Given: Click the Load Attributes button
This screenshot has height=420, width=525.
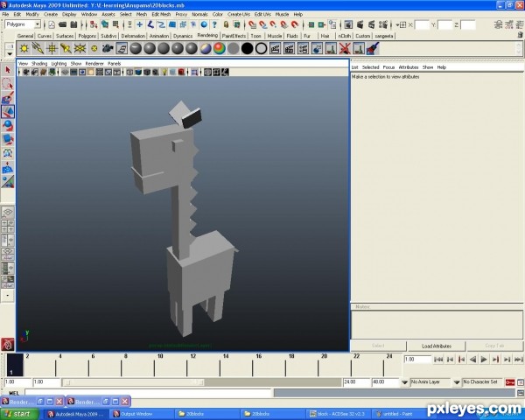Looking at the screenshot, I should [x=437, y=346].
